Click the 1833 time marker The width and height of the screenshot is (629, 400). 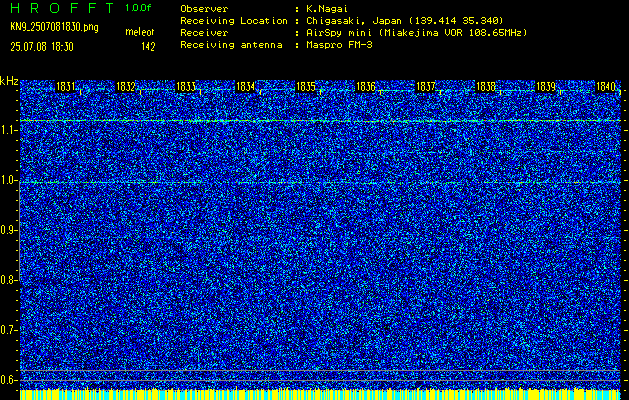[186, 86]
